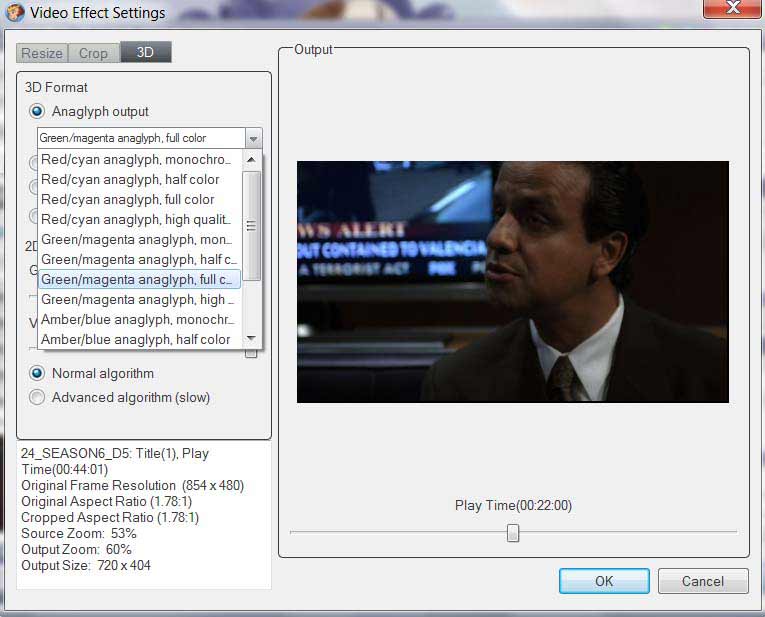Click the Output Zoom: 60% text
The height and width of the screenshot is (617, 765).
pos(76,549)
